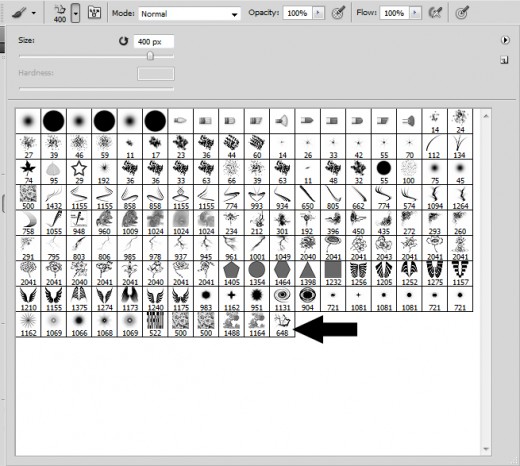Select the star brush 29
Viewport: 520px width, 466px height.
click(x=79, y=172)
